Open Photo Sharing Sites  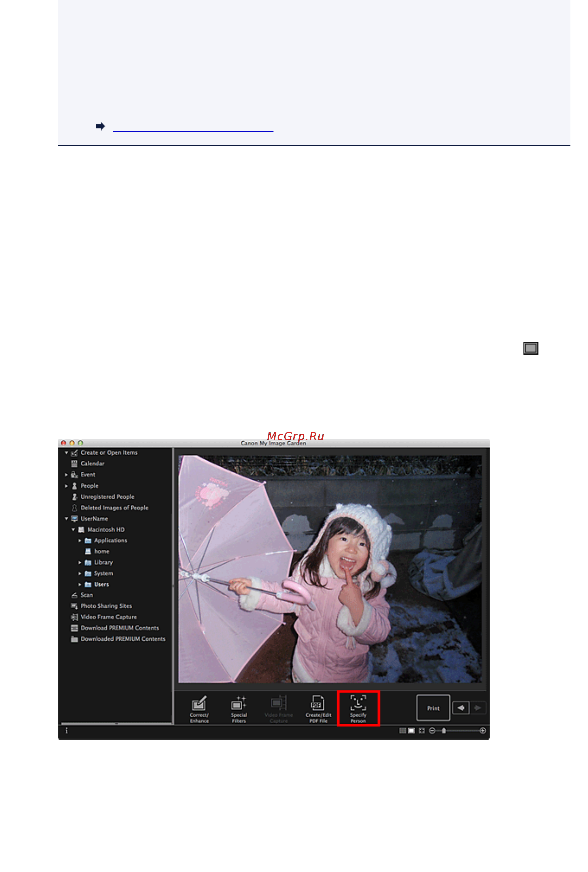tap(106, 606)
